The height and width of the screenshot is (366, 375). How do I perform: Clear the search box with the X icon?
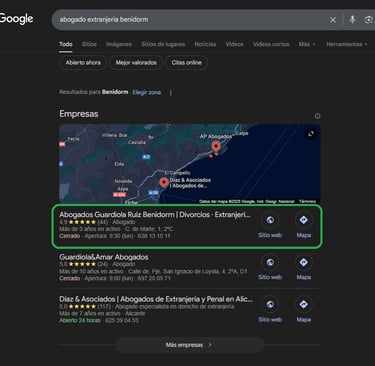[333, 20]
